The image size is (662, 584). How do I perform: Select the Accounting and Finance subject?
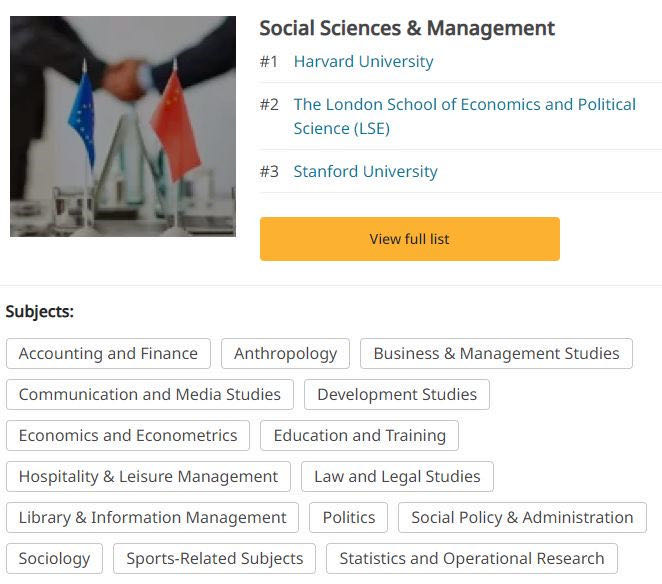(x=108, y=354)
